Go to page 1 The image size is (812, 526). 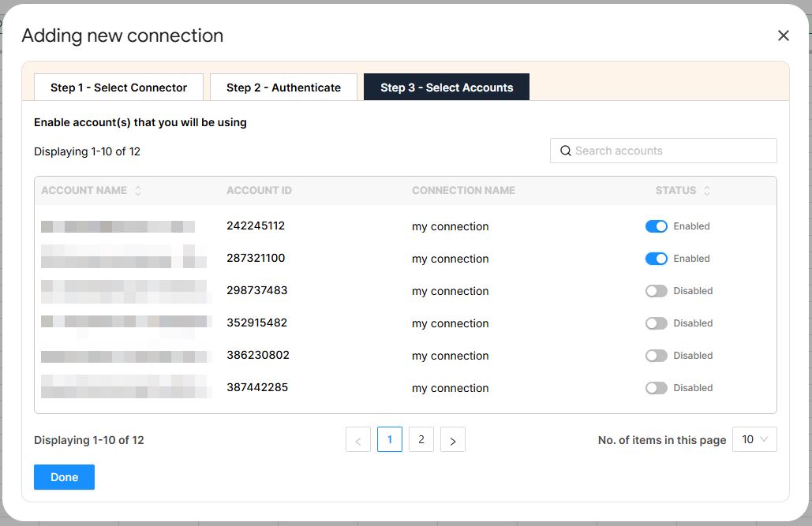(390, 439)
